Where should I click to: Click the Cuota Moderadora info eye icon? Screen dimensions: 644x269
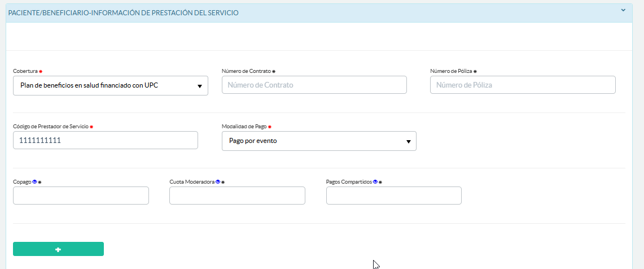point(218,182)
